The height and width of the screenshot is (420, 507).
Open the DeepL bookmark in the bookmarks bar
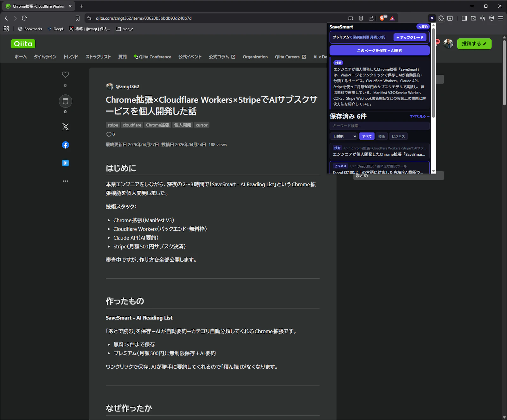click(x=56, y=29)
